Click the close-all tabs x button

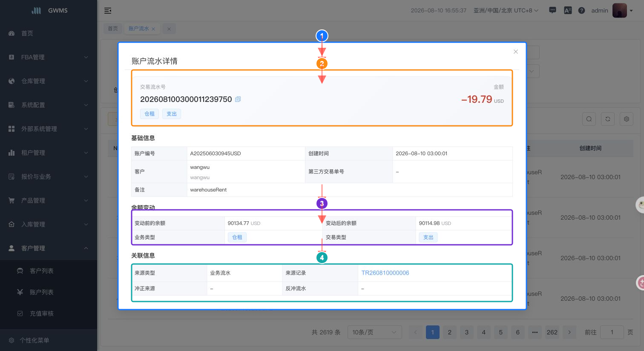(169, 29)
